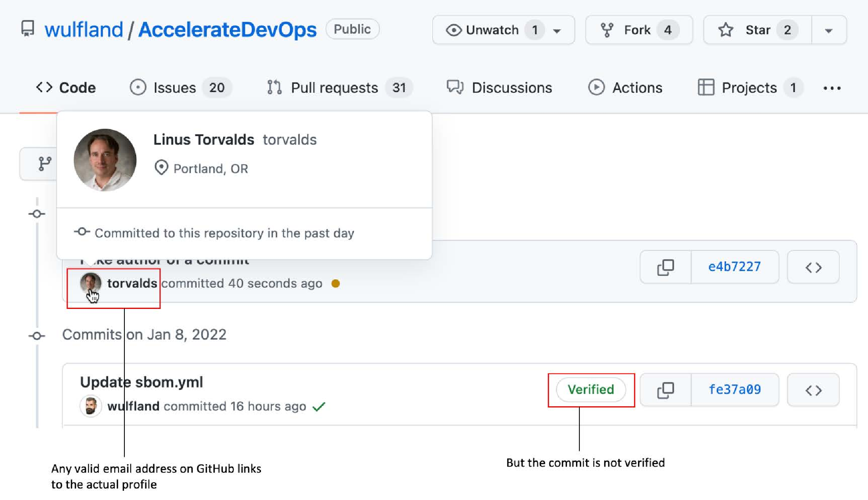The height and width of the screenshot is (500, 868).
Task: Click the Fork button
Action: click(639, 30)
